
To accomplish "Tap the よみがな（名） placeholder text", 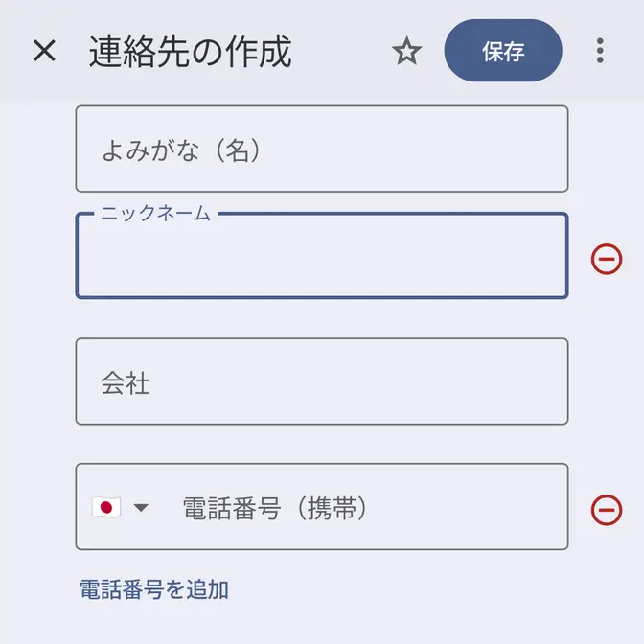I will 181,149.
